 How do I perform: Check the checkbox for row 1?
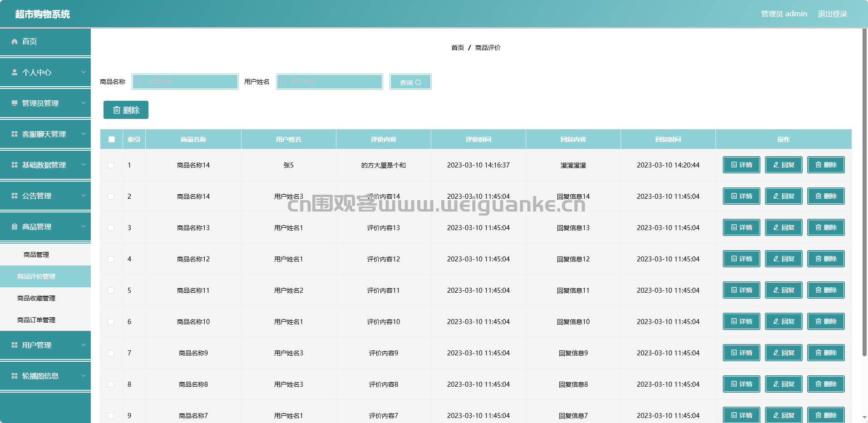pos(111,165)
